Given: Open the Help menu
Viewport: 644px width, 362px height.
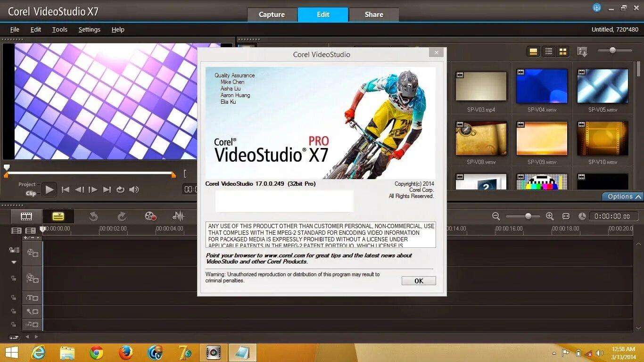Looking at the screenshot, I should [118, 29].
